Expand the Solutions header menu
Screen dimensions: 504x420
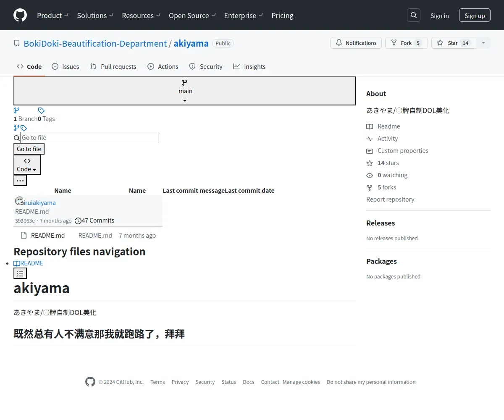click(x=95, y=16)
